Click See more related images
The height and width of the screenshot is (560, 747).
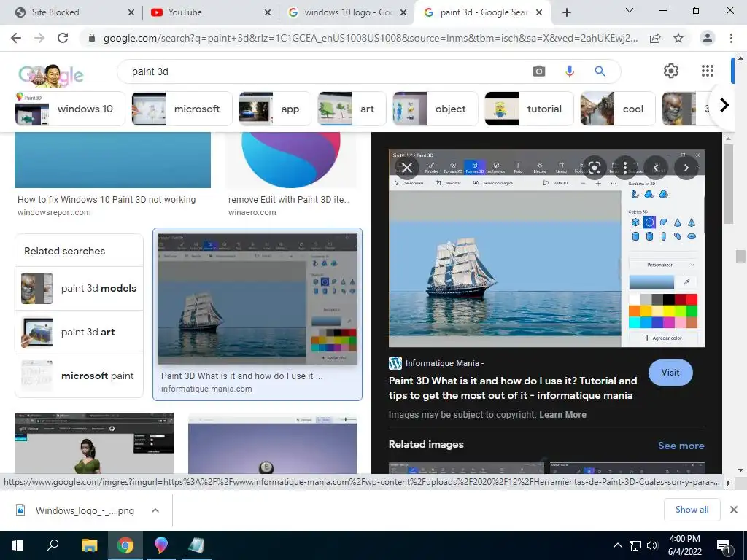[681, 446]
